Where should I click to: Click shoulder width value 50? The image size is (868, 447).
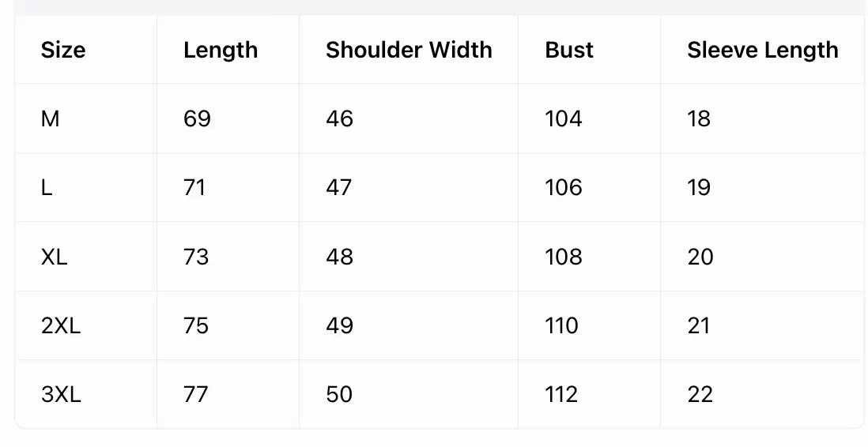(339, 394)
